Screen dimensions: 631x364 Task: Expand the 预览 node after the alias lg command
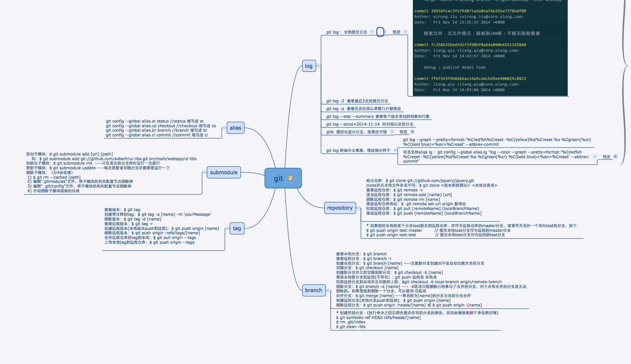[x=616, y=157]
